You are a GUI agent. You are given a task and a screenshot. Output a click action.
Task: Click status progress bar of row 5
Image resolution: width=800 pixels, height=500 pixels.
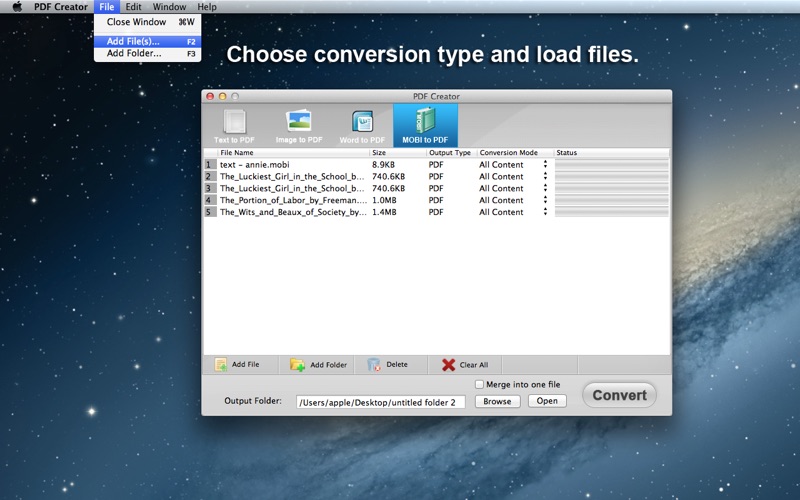pos(612,212)
